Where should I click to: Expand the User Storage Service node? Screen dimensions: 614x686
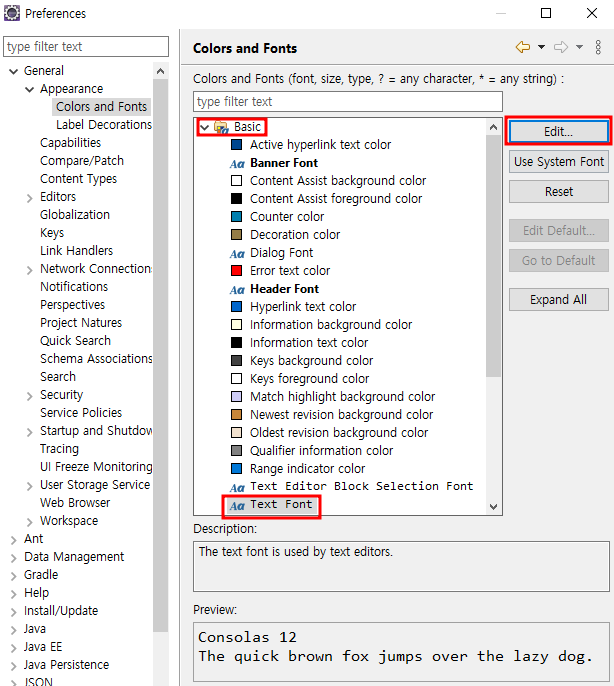[29, 486]
